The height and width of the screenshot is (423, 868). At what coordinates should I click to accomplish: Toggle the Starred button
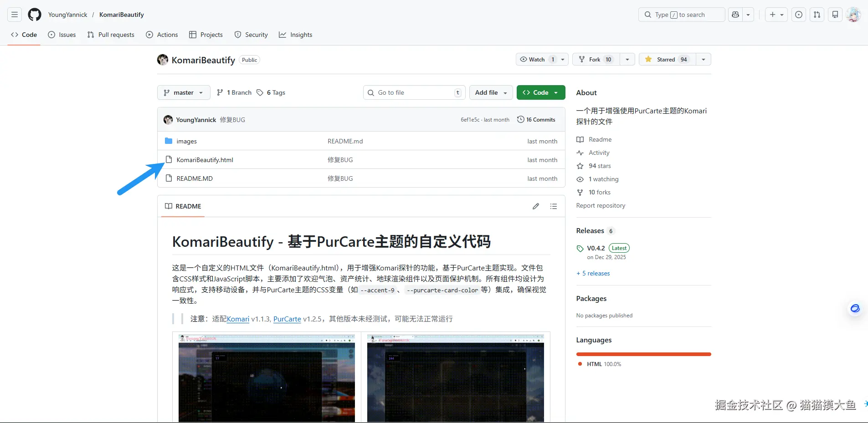(x=668, y=60)
